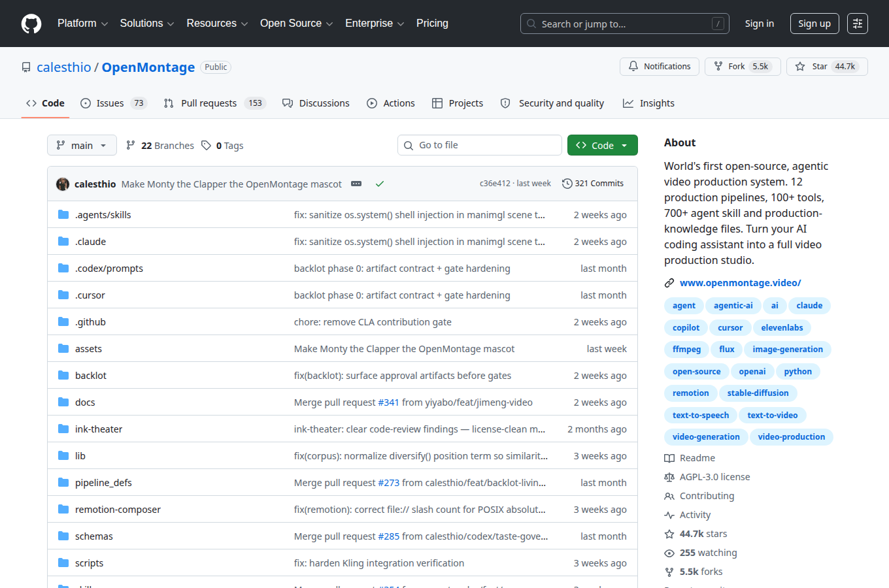Click the Sign in link
The image size is (889, 588).
(x=760, y=24)
